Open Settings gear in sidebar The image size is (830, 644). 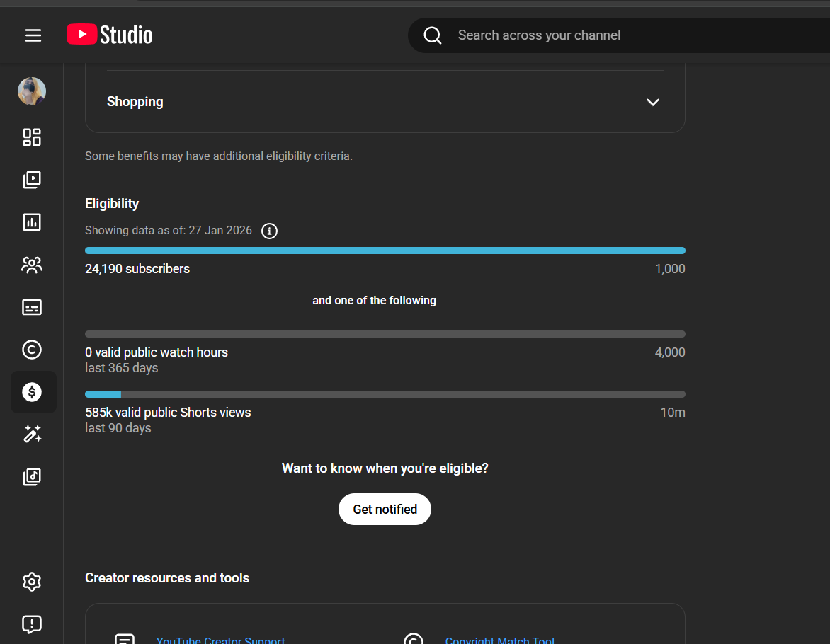(x=32, y=582)
